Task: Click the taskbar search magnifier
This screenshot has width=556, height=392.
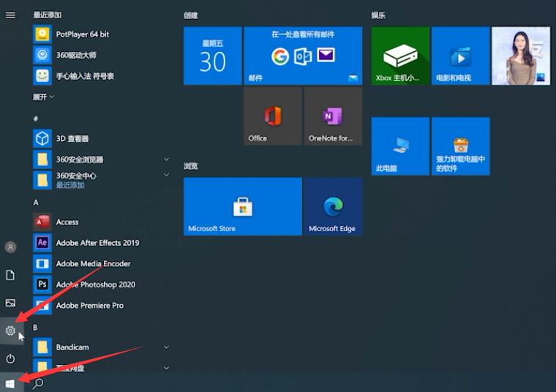Action: [38, 383]
